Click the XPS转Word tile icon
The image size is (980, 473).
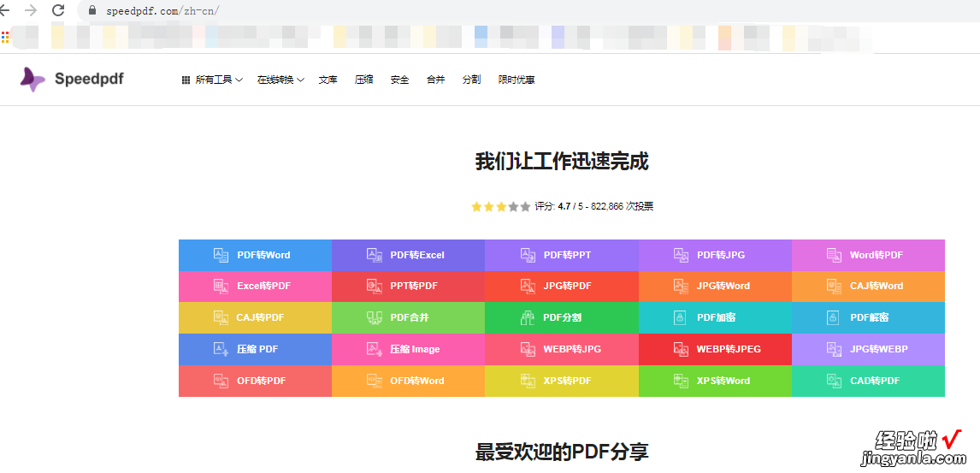pyautogui.click(x=682, y=381)
